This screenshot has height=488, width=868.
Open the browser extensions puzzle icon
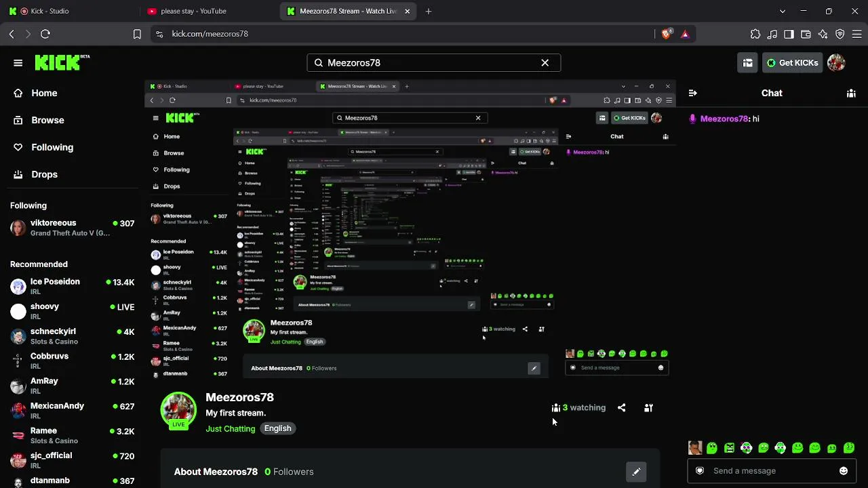click(755, 34)
